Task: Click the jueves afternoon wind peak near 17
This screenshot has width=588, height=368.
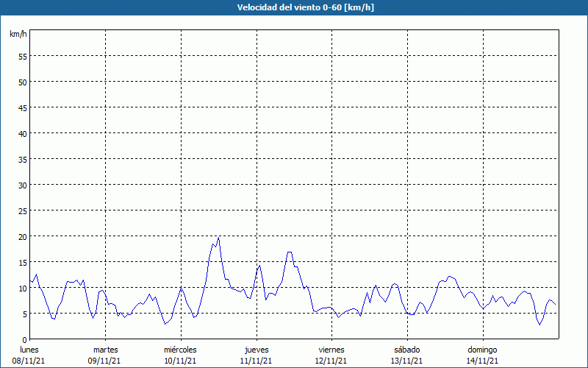Action: click(x=289, y=252)
